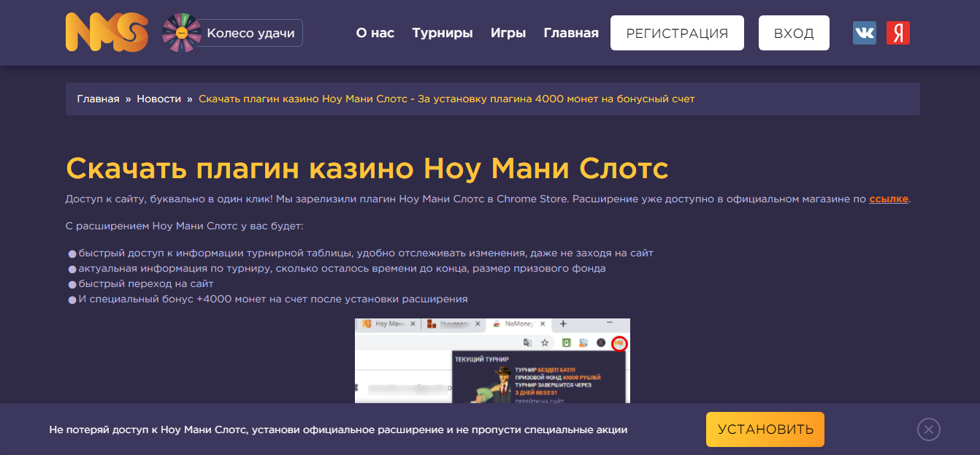Click the text about +4000 монет bonus
The width and height of the screenshot is (980, 455).
coord(273,299)
